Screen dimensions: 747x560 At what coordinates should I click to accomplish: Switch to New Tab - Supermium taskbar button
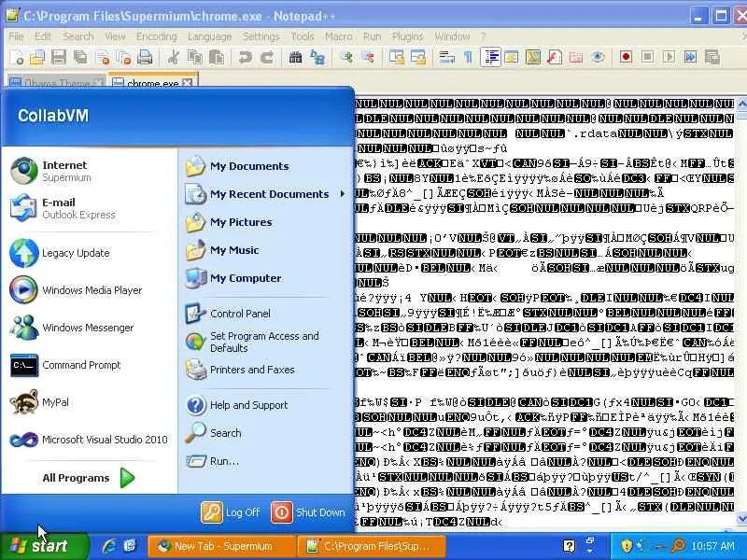221,546
